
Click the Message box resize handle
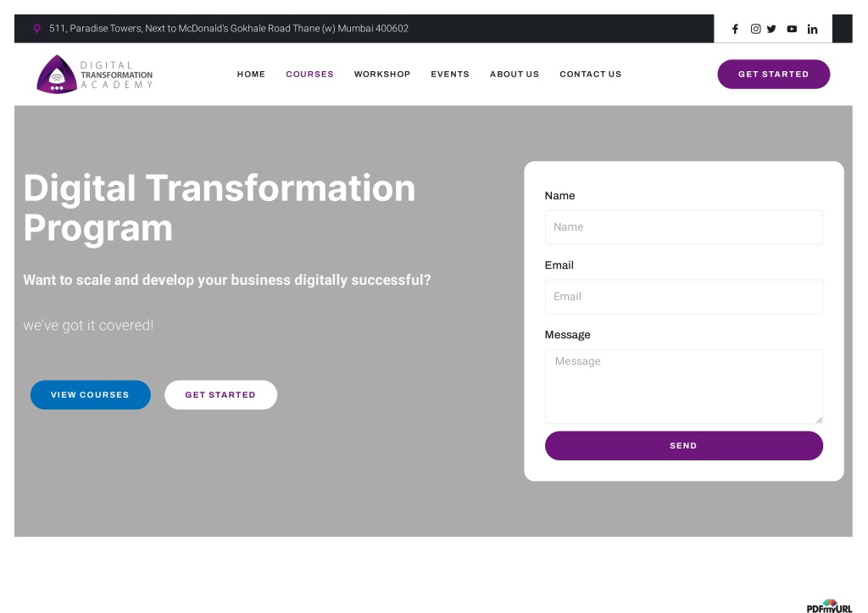[820, 421]
